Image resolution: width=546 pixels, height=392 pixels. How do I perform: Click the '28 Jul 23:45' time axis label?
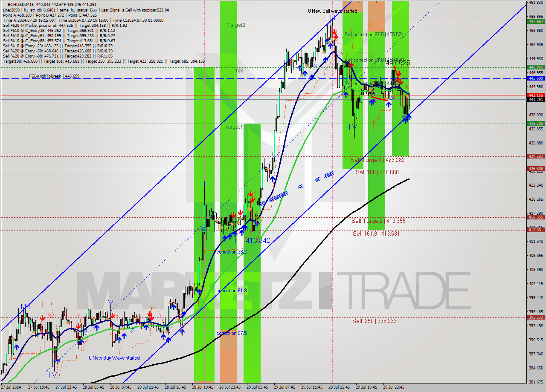click(229, 388)
